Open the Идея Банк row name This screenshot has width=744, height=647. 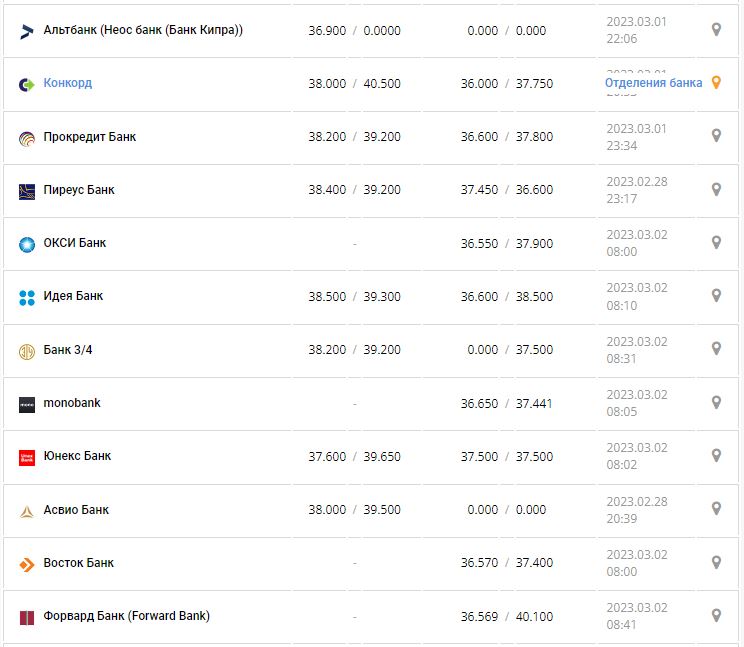[x=73, y=296]
